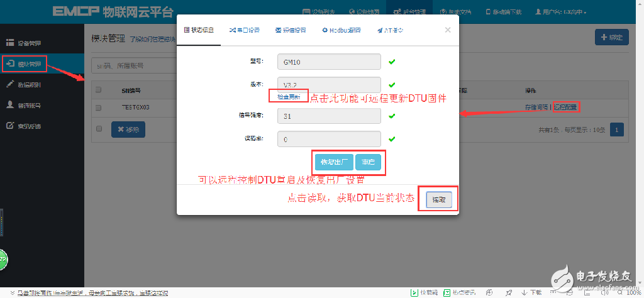This screenshot has height=298, width=644.
Task: Toggle the checkbox beside the 移除 button
Action: point(99,128)
